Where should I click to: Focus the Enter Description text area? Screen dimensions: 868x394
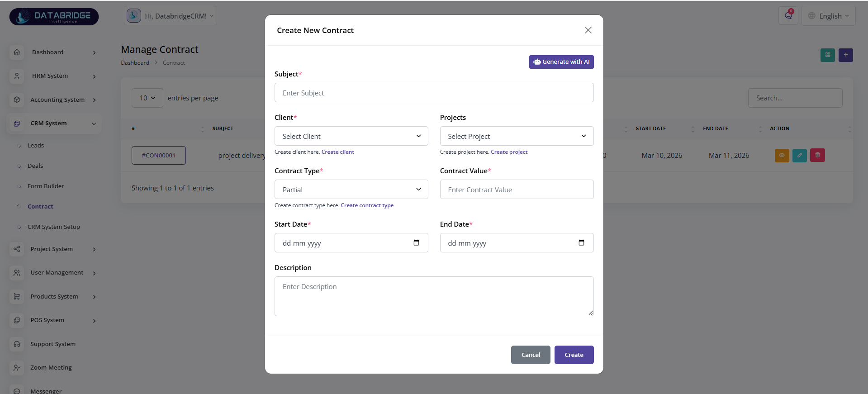(x=434, y=296)
